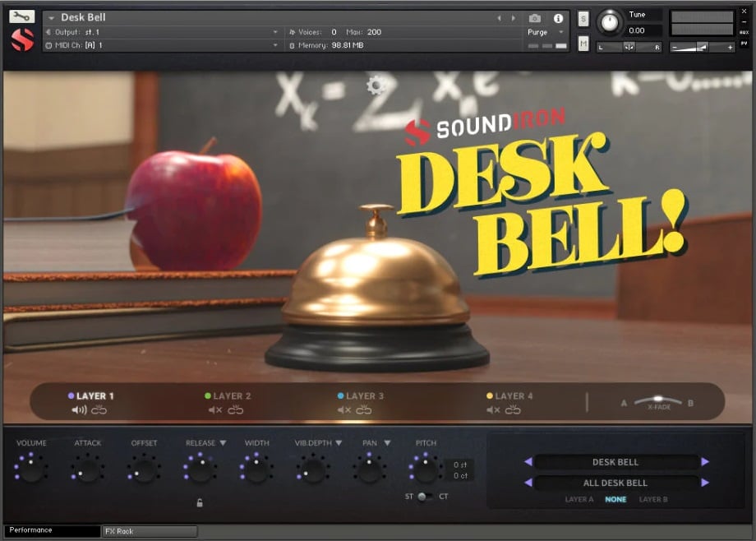The image size is (756, 541).
Task: Click the X-FADE A/B slider
Action: 657,400
